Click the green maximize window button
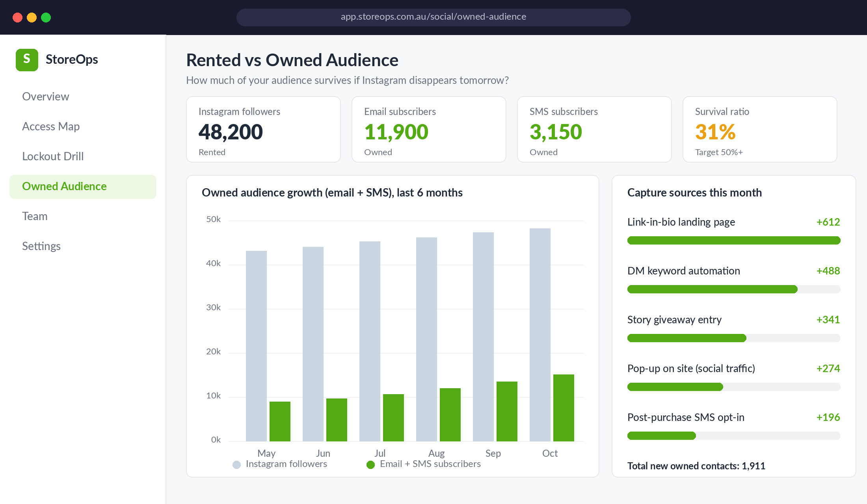The height and width of the screenshot is (504, 867). pyautogui.click(x=46, y=17)
